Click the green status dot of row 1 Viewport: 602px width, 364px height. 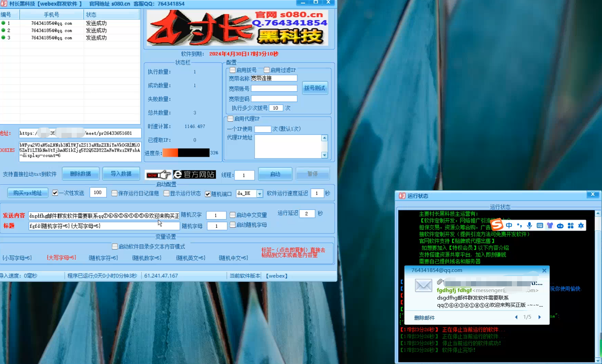pos(3,23)
